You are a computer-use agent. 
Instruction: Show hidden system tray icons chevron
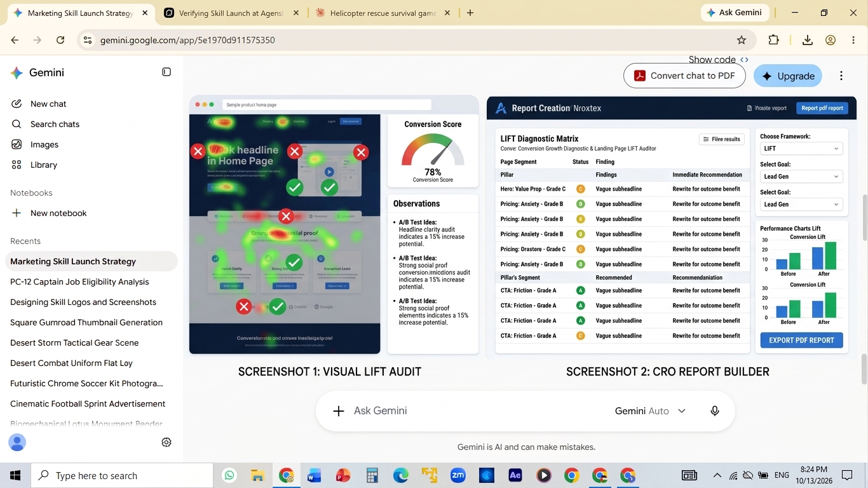pyautogui.click(x=717, y=475)
